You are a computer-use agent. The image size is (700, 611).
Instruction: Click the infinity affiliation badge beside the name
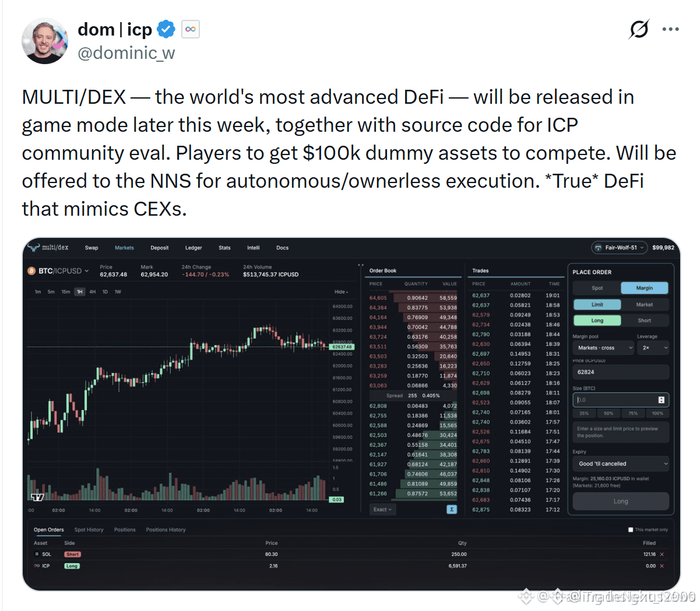pos(191,29)
